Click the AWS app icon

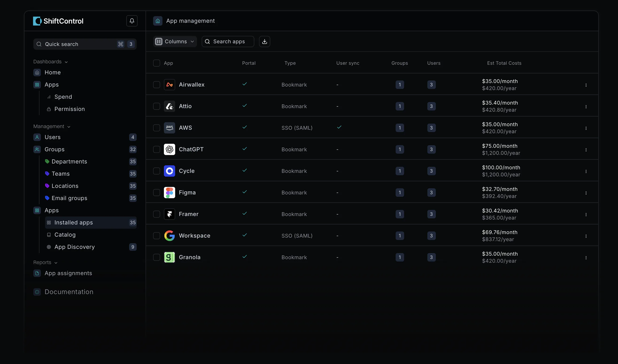170,128
